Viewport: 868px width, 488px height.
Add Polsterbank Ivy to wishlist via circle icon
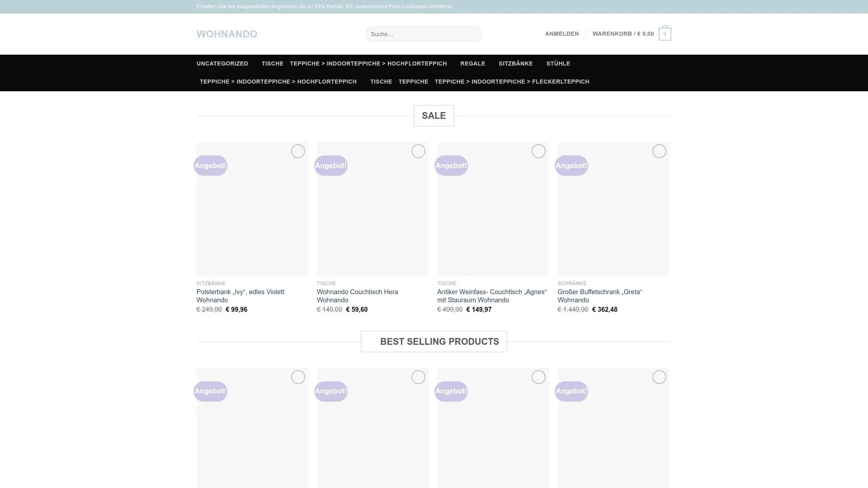(297, 151)
